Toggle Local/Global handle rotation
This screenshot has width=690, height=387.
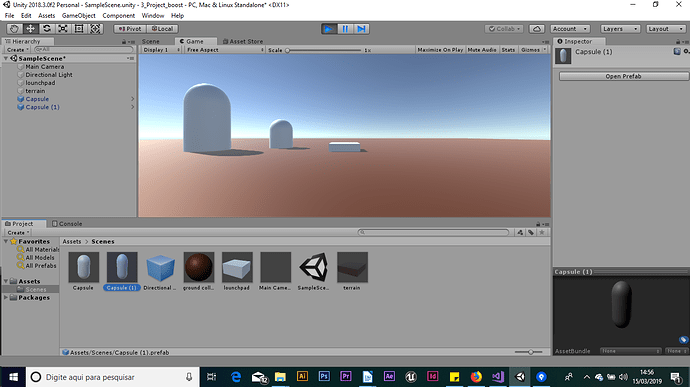pyautogui.click(x=162, y=29)
